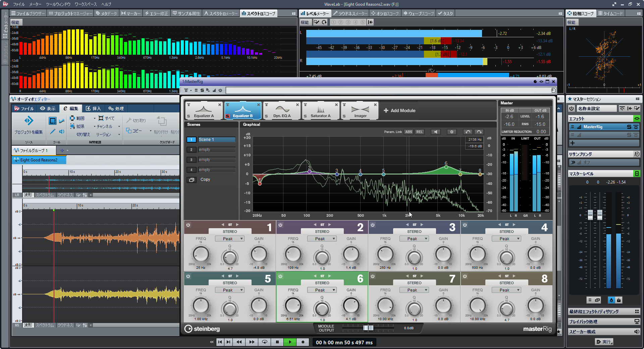Click the left master level fader

click(x=590, y=215)
